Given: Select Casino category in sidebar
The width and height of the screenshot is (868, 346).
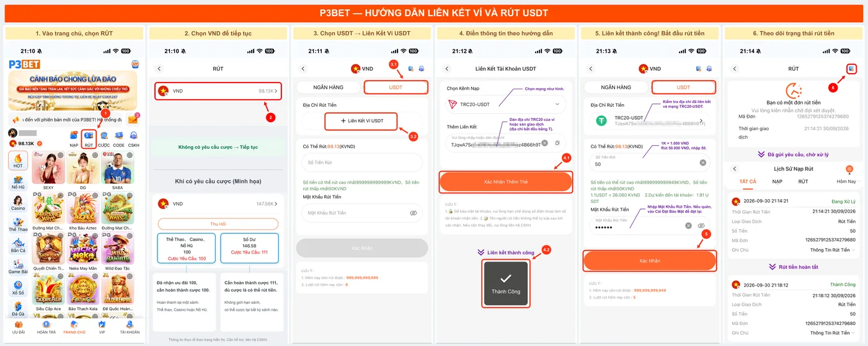Looking at the screenshot, I should click(18, 202).
